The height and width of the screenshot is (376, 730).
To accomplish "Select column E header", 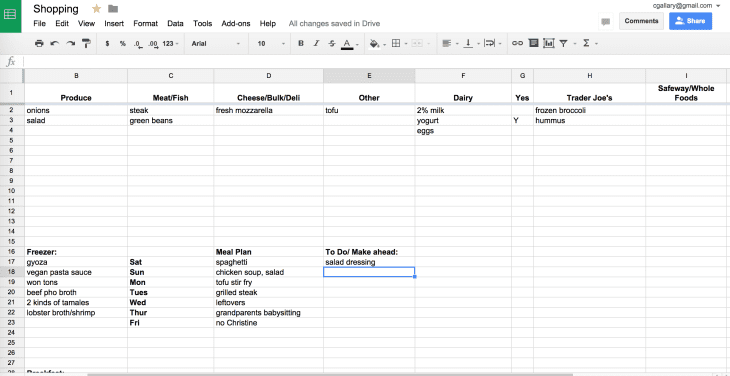I will tap(369, 76).
